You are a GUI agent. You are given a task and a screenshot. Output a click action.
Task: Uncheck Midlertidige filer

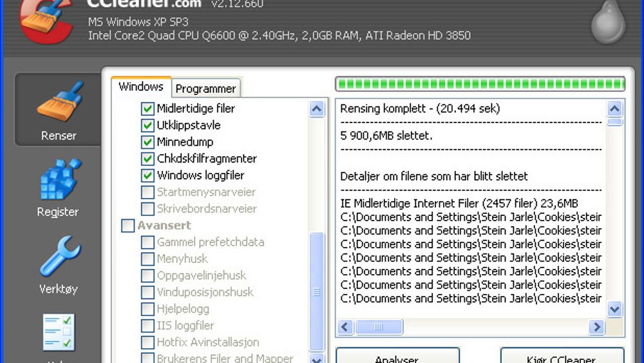147,108
